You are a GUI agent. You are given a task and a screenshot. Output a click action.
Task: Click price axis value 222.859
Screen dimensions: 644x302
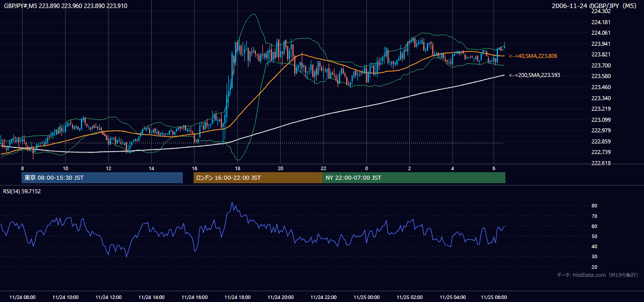[601, 141]
